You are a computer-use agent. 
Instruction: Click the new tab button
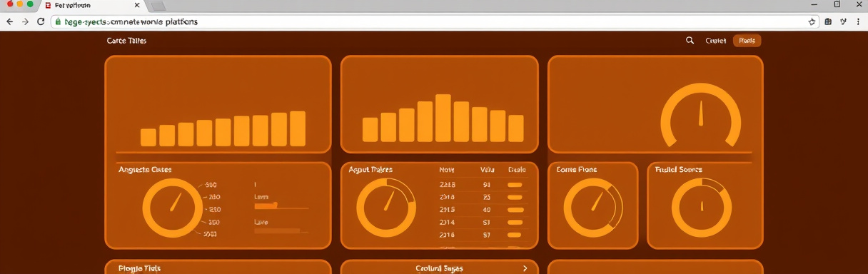158,6
